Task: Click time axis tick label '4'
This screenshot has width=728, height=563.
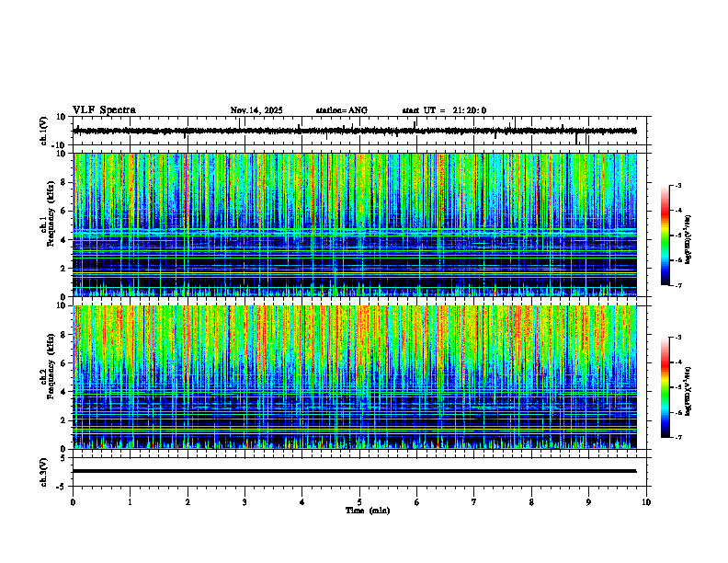Action: [302, 502]
